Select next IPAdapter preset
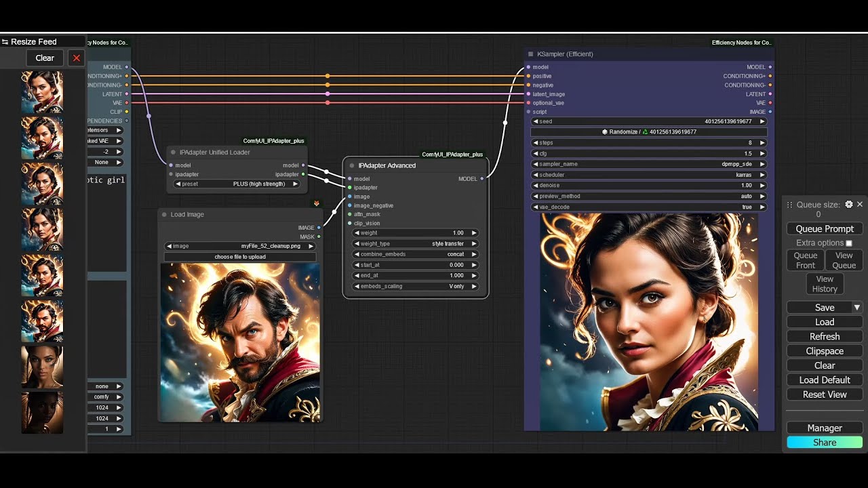Image resolution: width=868 pixels, height=488 pixels. point(295,184)
